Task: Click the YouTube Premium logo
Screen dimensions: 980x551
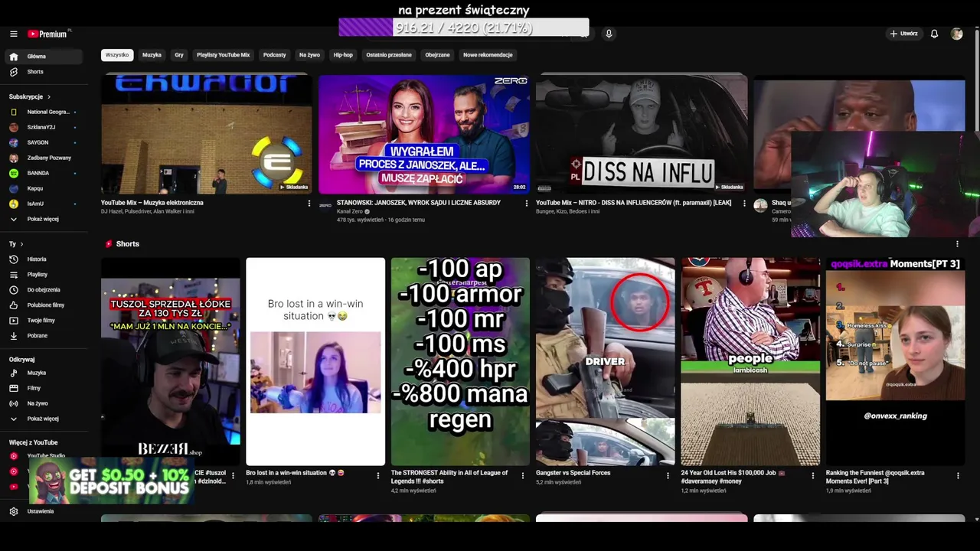Action: click(x=47, y=34)
